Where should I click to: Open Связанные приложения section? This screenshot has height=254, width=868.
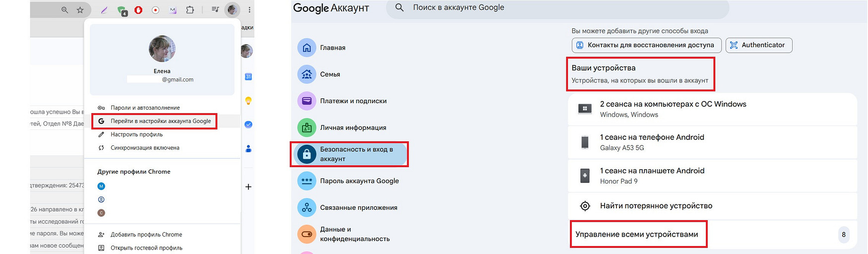coord(348,208)
